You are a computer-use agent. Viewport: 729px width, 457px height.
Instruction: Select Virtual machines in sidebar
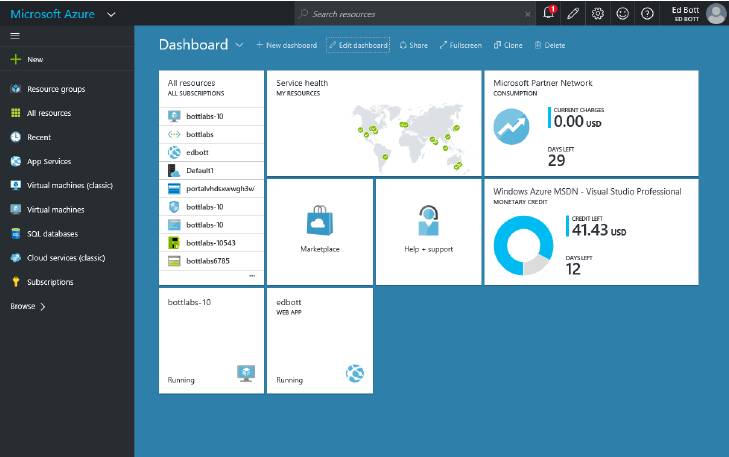[x=55, y=210]
